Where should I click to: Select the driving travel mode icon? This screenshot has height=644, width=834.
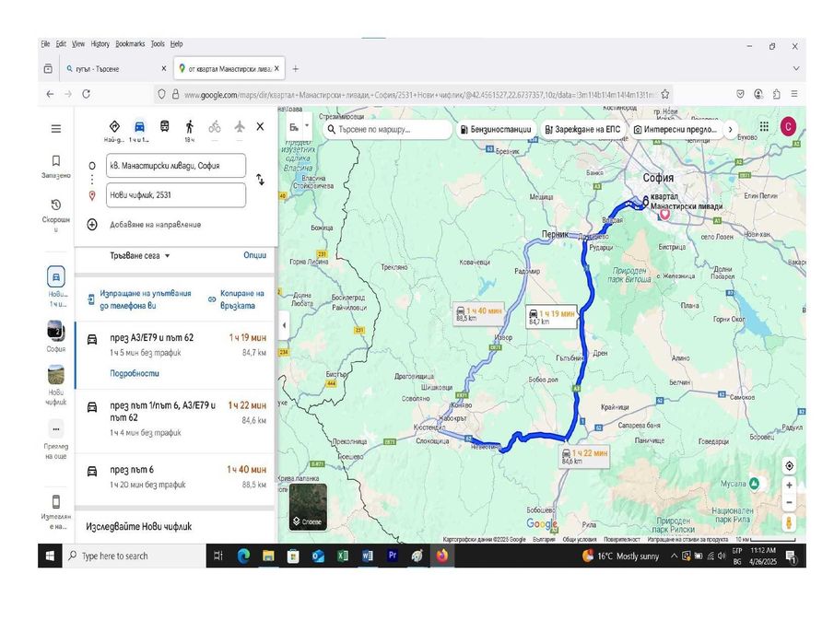click(139, 126)
